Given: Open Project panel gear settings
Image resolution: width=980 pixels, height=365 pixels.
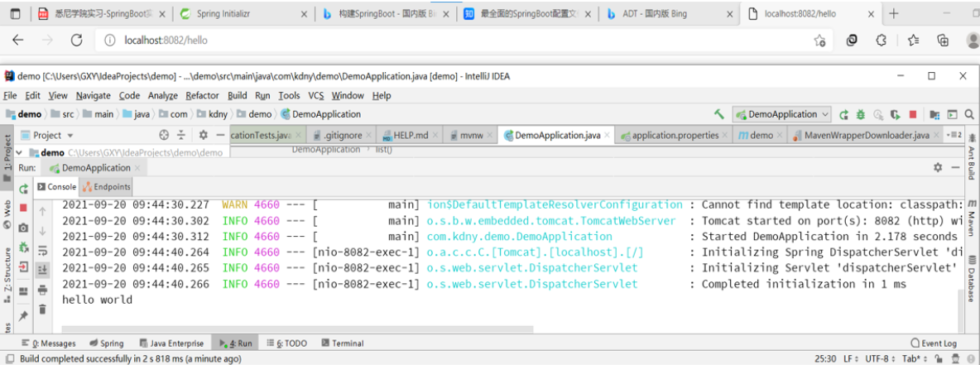Looking at the screenshot, I should tap(203, 134).
